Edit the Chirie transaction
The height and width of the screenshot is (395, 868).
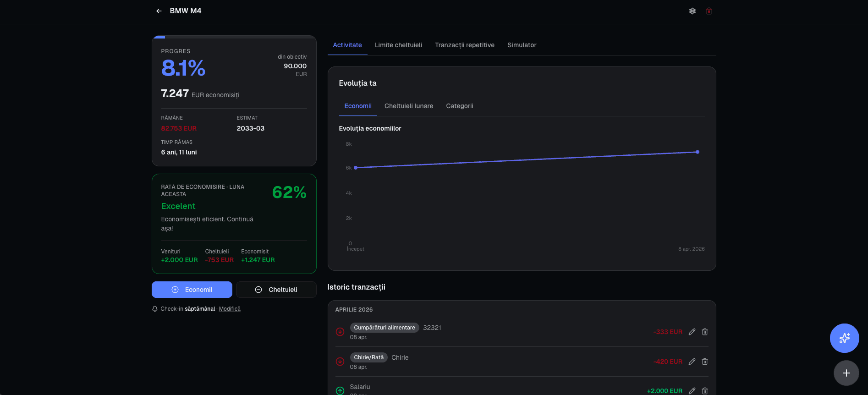tap(692, 362)
